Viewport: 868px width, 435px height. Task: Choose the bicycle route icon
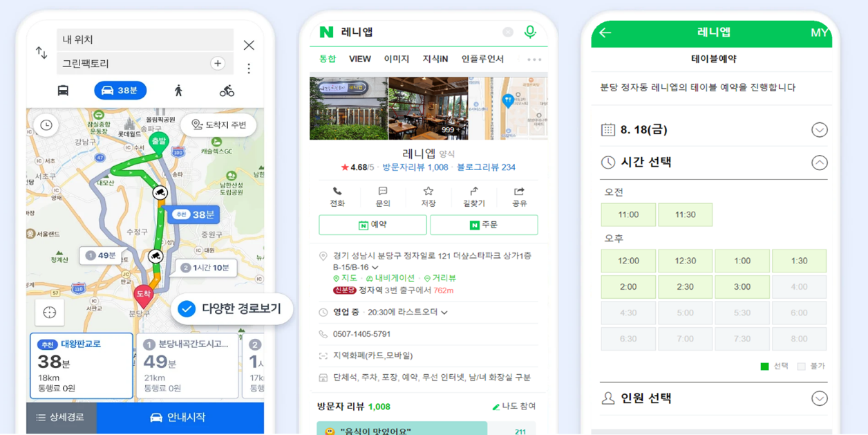[227, 91]
